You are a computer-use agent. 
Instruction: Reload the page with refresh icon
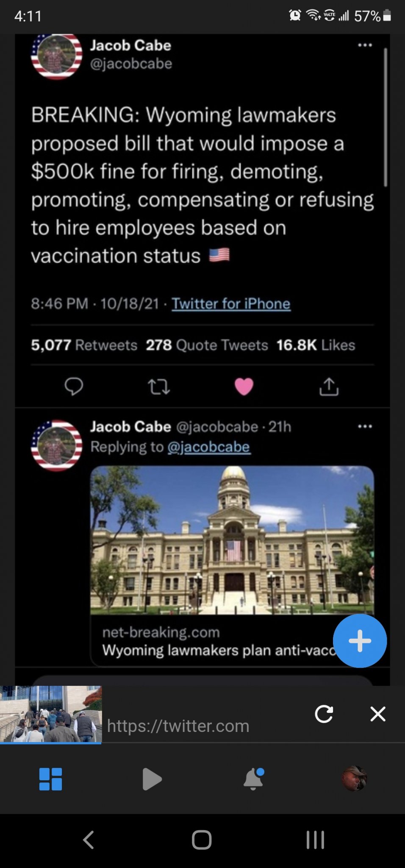[x=324, y=714]
